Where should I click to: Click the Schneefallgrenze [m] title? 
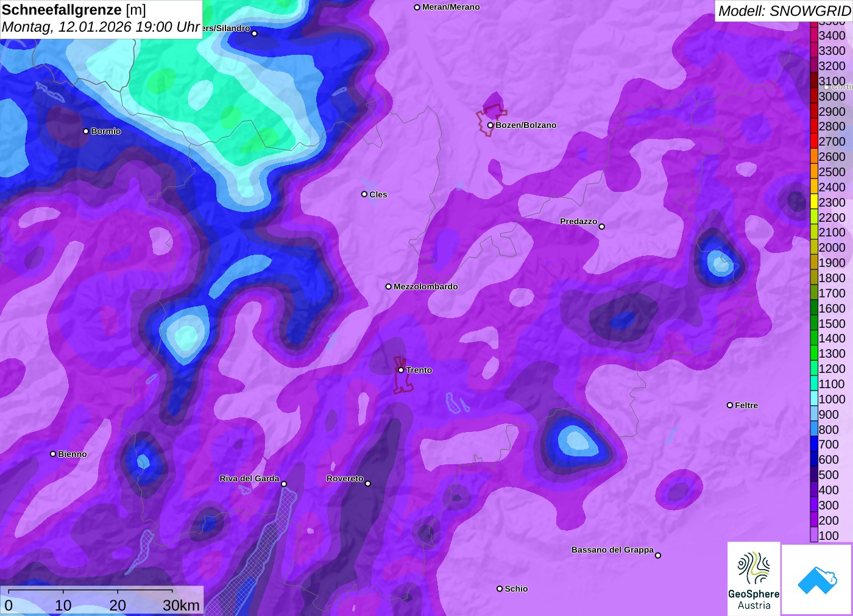click(x=74, y=10)
